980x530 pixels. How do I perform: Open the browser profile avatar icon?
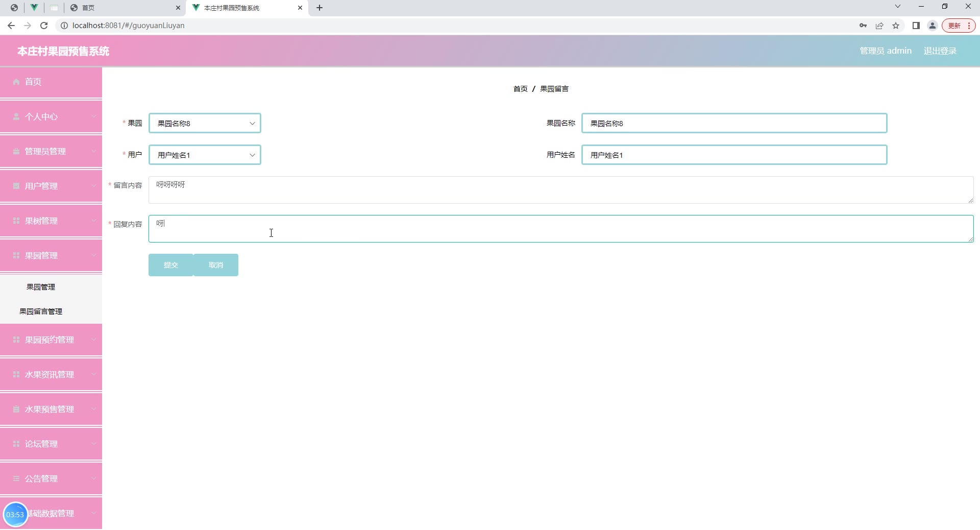(932, 26)
